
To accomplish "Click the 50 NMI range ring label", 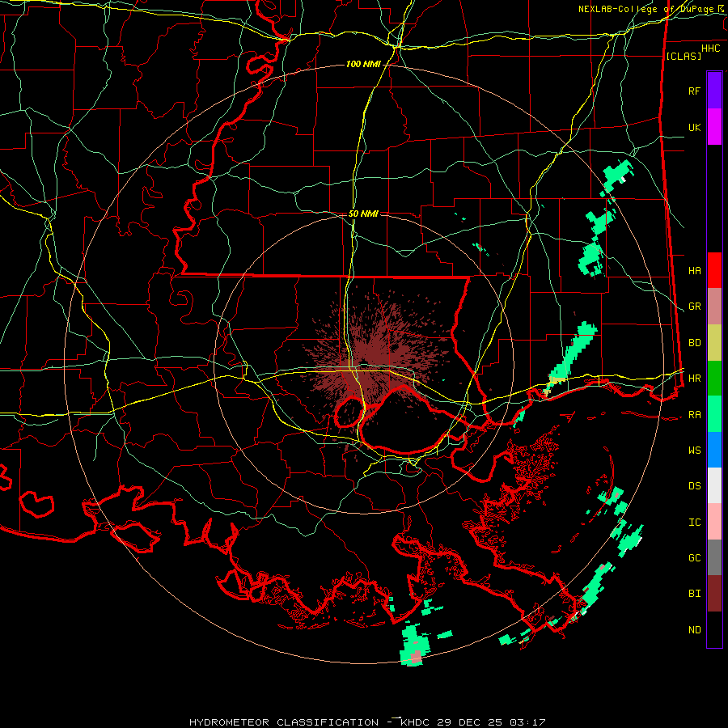I will [x=363, y=214].
